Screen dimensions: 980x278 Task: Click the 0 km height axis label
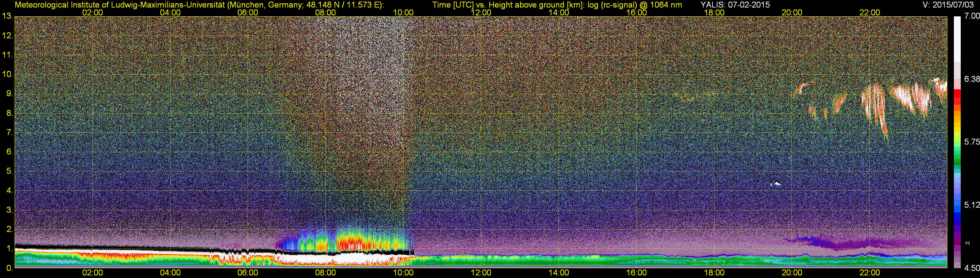(x=9, y=268)
